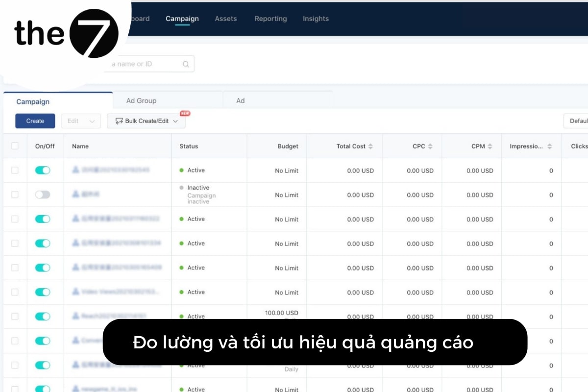
Task: Click the CPM value in the Video Views row
Action: (480, 293)
